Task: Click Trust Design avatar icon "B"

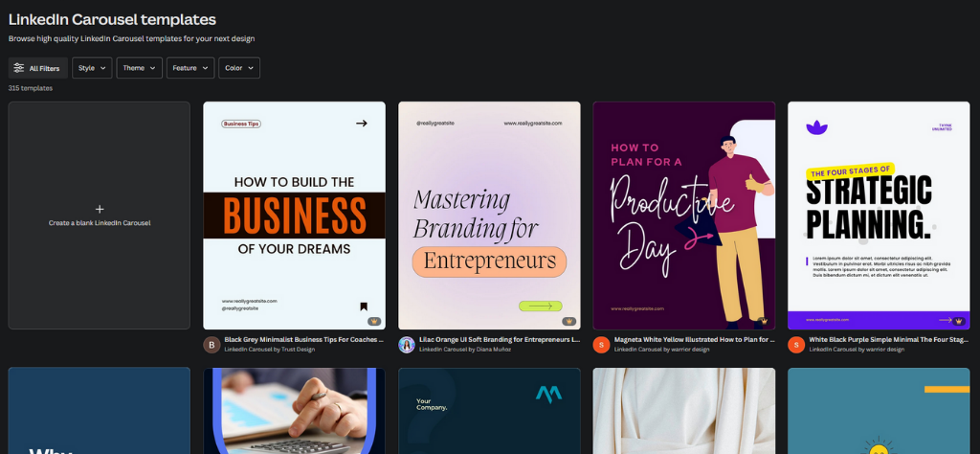Action: (x=212, y=345)
